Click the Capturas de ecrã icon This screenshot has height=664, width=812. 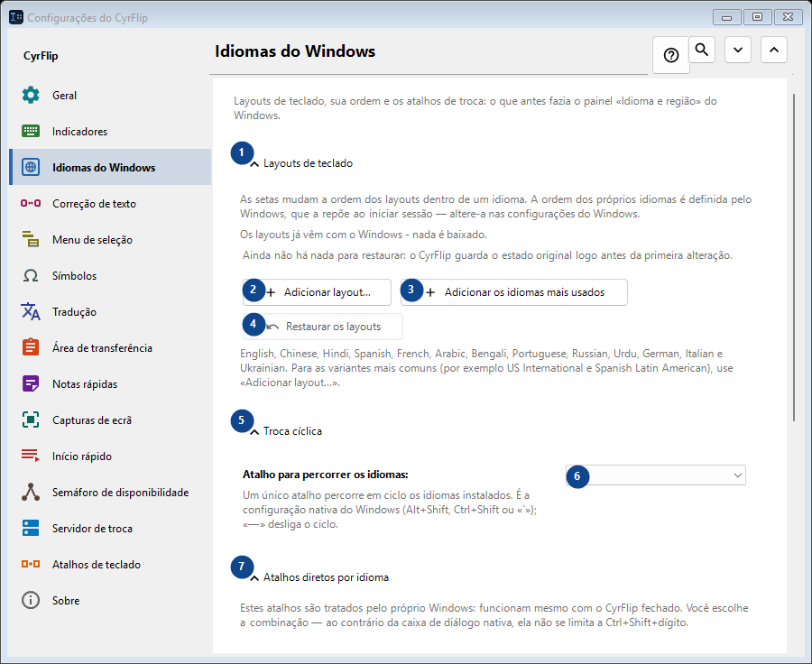(x=31, y=420)
